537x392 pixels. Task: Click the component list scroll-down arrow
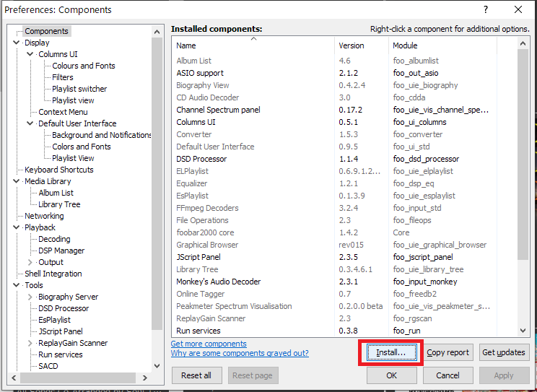point(523,331)
